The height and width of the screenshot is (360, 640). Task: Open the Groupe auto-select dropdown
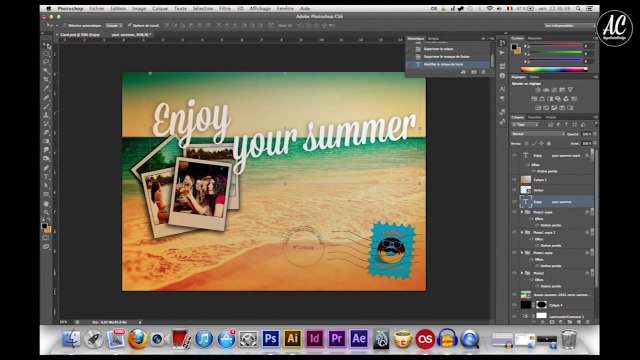click(114, 25)
